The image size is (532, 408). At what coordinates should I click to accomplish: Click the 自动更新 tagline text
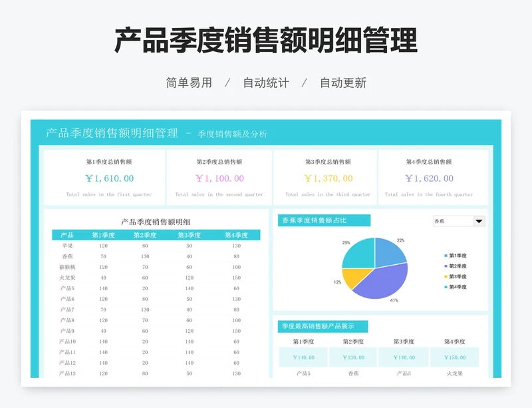[x=343, y=83]
